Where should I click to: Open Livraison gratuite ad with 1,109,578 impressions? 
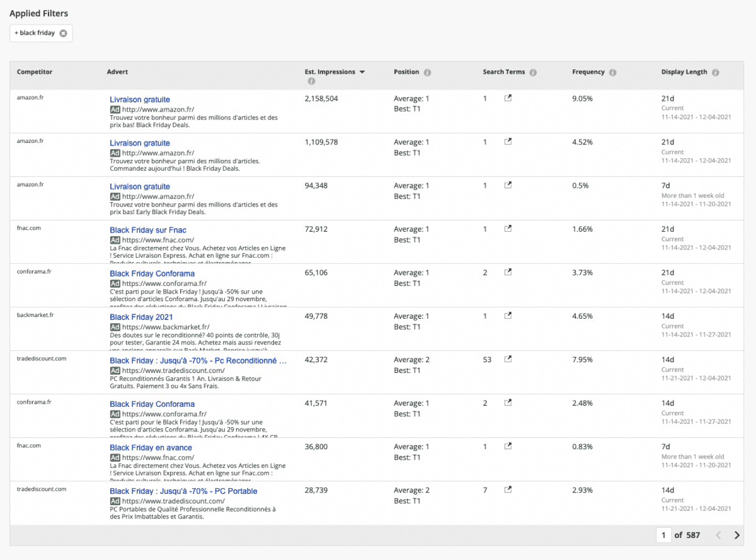[x=140, y=143]
